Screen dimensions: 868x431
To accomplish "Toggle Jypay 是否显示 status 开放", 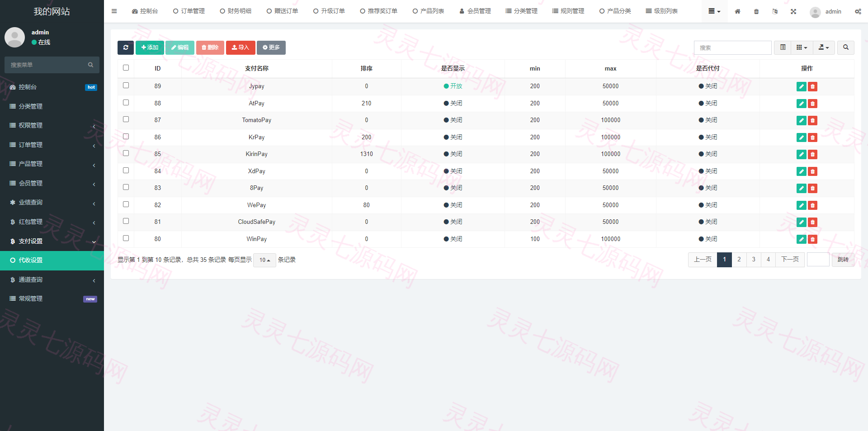I will coord(453,86).
